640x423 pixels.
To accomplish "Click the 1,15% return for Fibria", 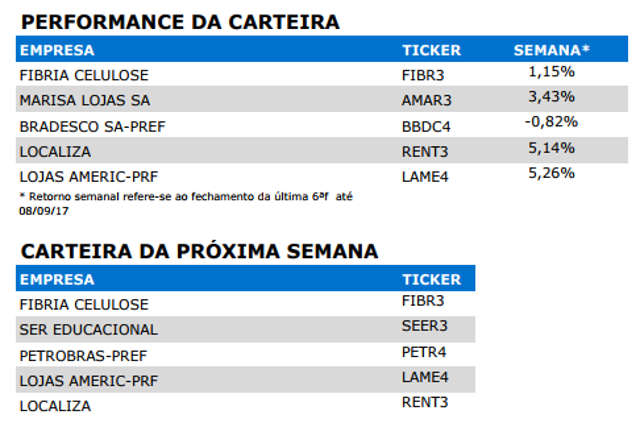I will [551, 72].
